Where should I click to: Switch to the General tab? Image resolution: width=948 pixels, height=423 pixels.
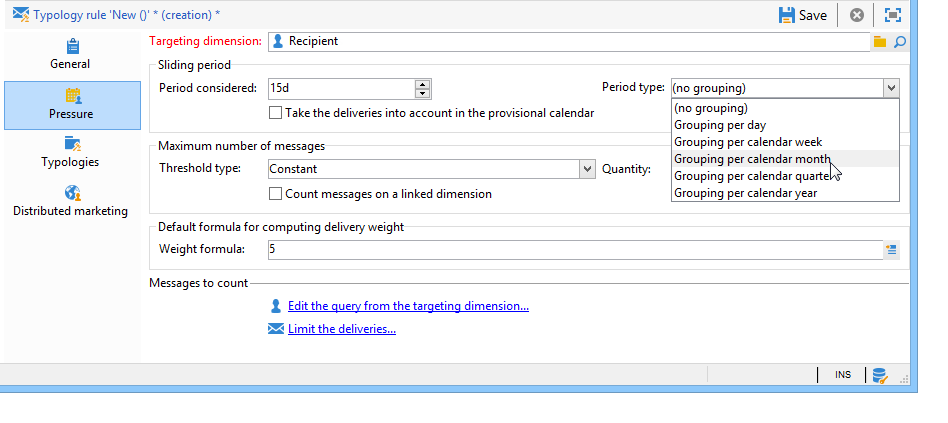(71, 53)
